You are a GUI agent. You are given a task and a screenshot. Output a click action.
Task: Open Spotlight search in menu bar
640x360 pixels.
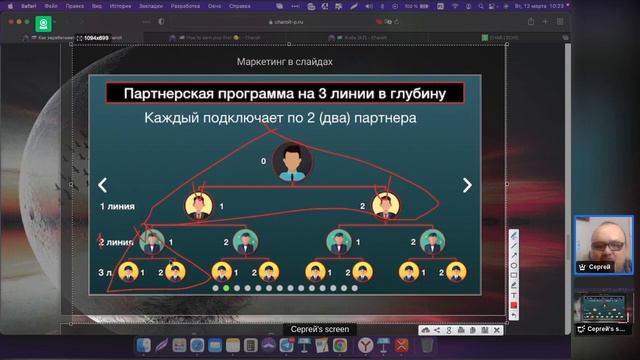(480, 6)
